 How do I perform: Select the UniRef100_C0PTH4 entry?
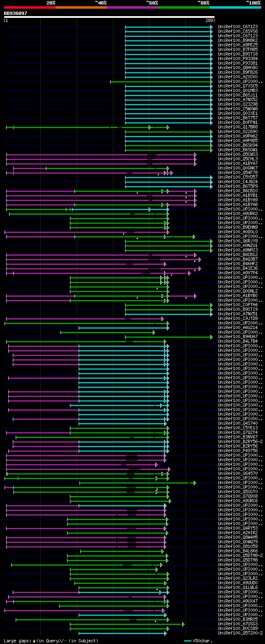(x=238, y=305)
